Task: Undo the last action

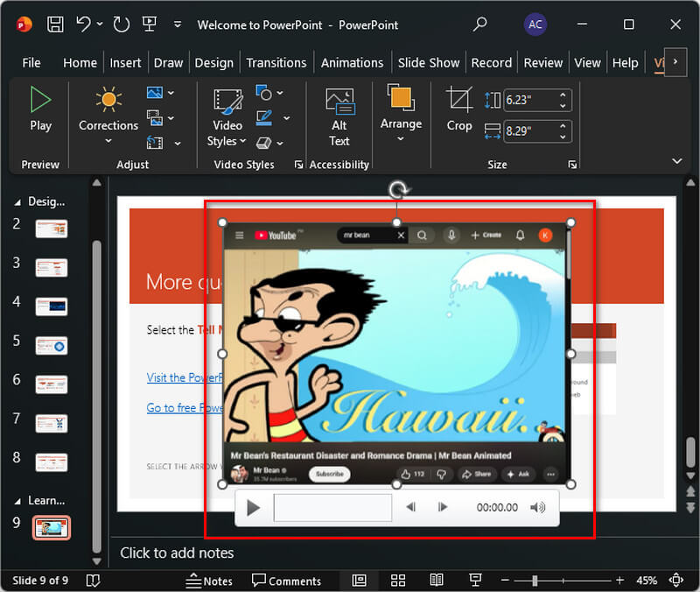Action: coord(83,25)
